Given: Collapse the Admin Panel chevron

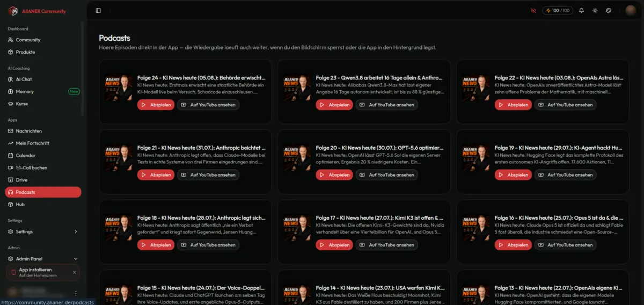Looking at the screenshot, I should [x=76, y=259].
